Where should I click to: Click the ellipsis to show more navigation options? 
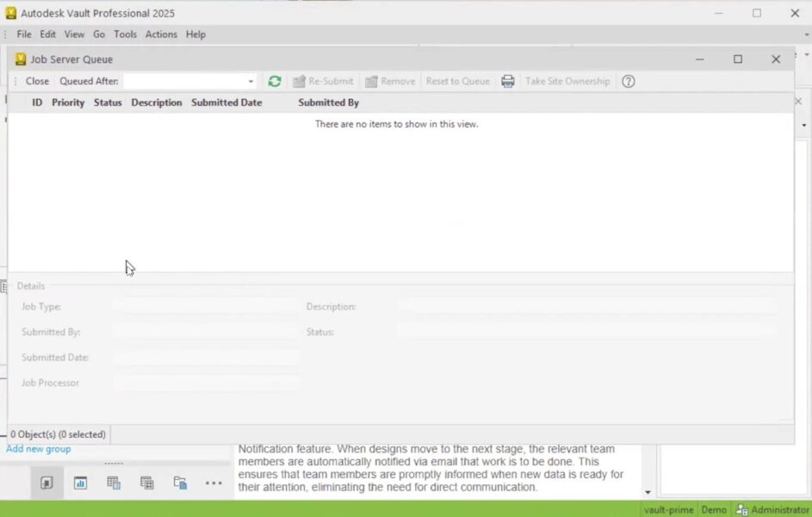tap(214, 483)
